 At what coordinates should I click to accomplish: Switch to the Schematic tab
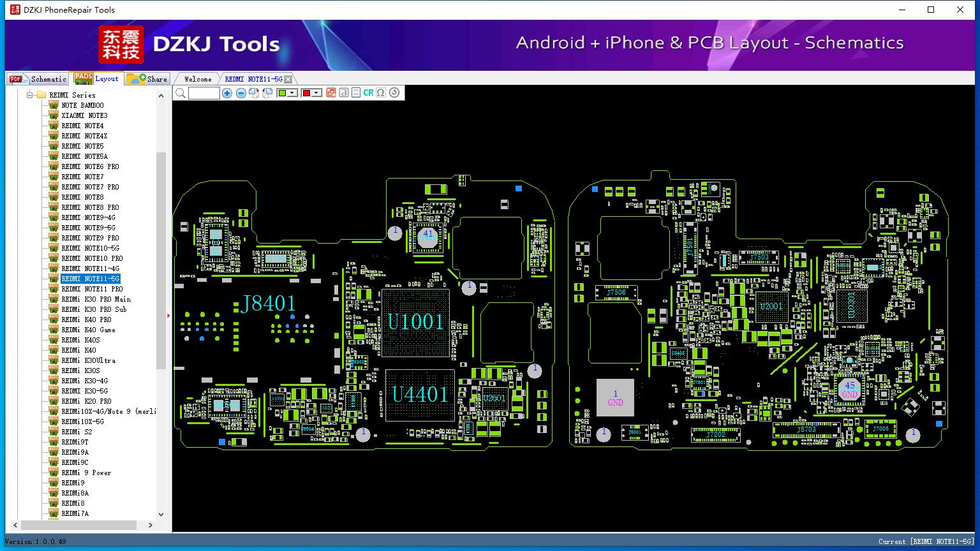pyautogui.click(x=38, y=79)
